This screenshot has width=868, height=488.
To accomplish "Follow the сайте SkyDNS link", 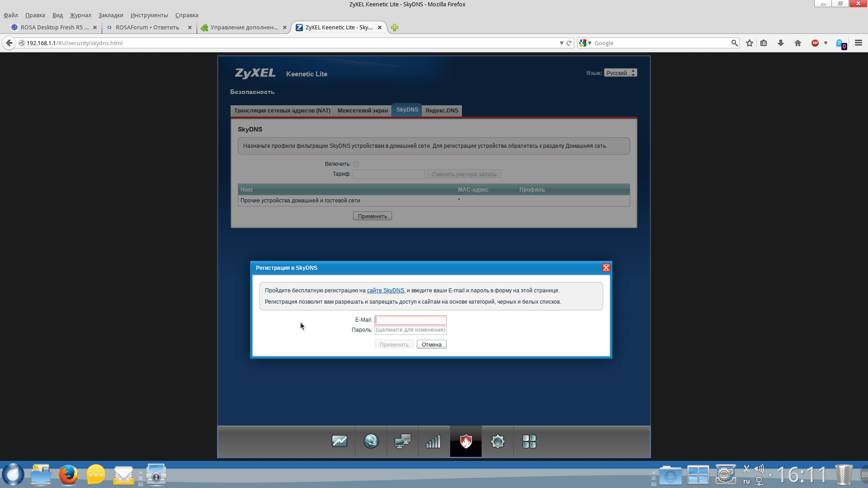I will click(385, 291).
